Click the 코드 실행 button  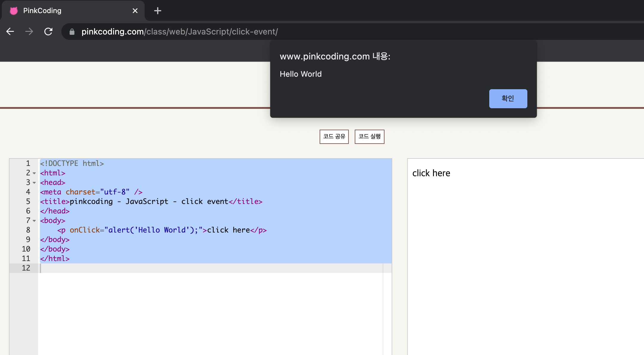coord(369,136)
